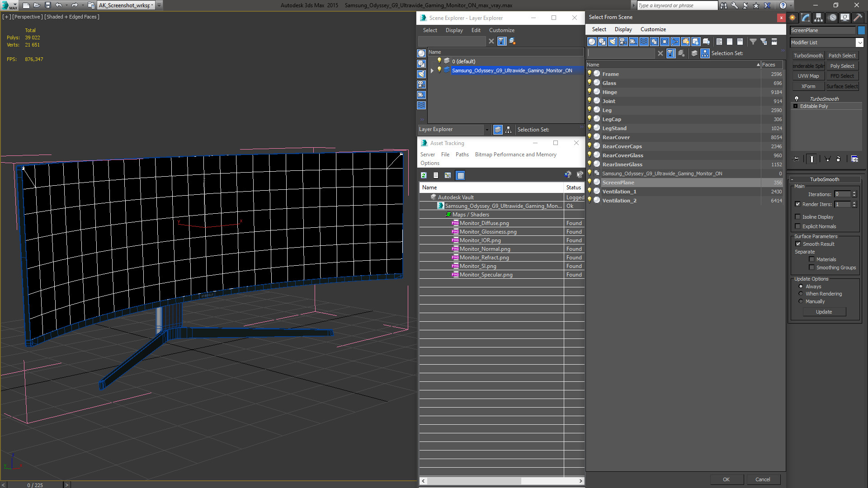Viewport: 868px width, 488px height.
Task: Click Refresh icon in Asset Tracking toolbar
Action: (424, 175)
